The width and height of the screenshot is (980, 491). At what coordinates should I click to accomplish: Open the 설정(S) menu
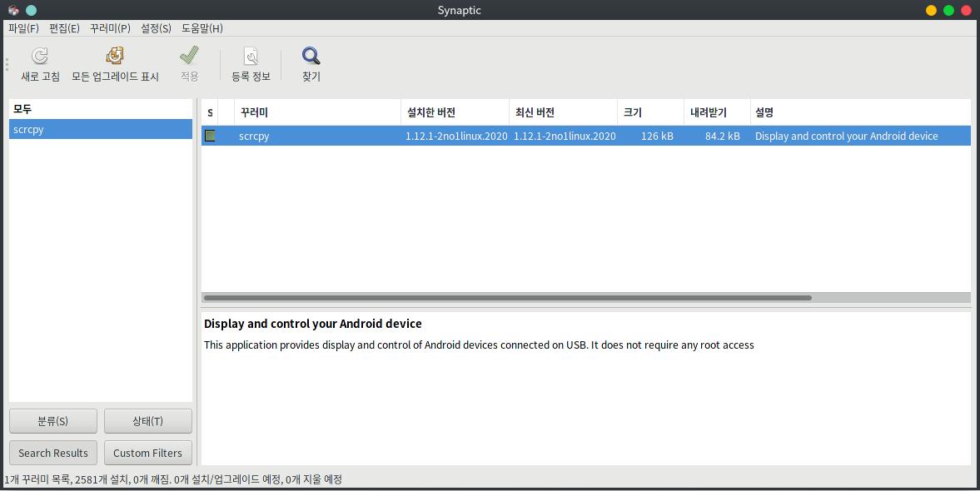(156, 28)
